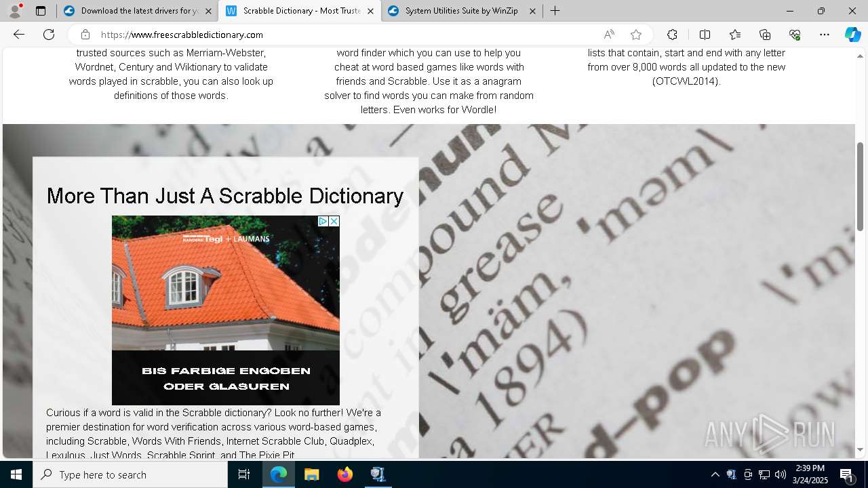Viewport: 868px width, 488px height.
Task: Open the shield app on the taskbar
Action: 378,474
